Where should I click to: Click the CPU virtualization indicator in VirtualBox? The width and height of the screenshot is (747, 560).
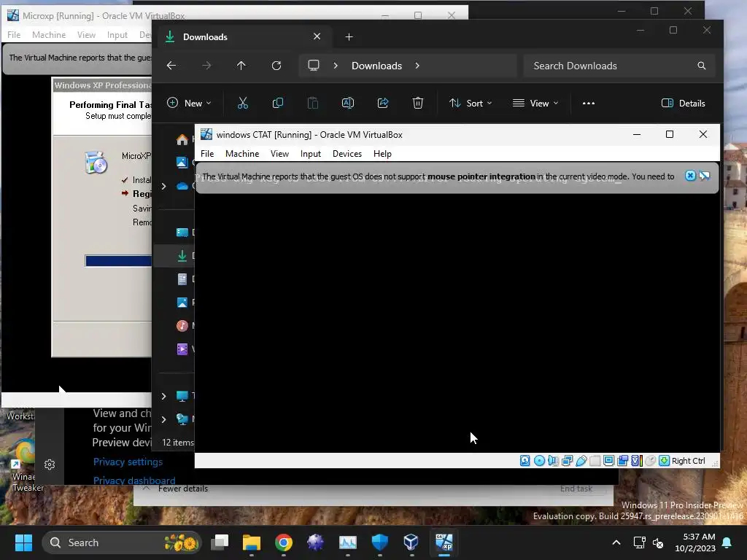pyautogui.click(x=636, y=461)
